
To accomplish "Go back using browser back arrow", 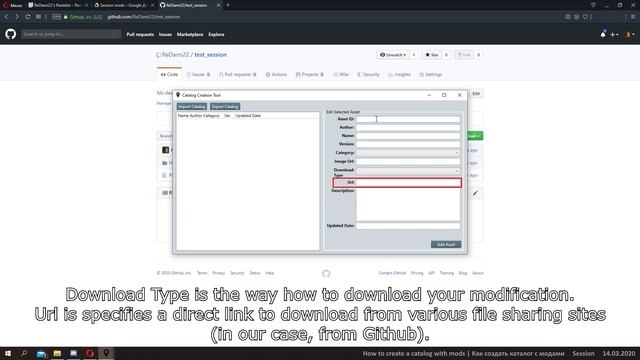I will [7, 17].
